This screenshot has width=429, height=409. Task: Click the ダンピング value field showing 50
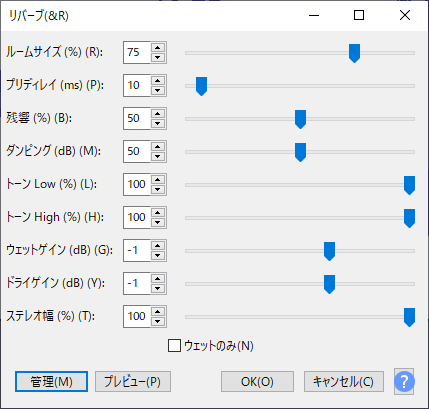137,151
